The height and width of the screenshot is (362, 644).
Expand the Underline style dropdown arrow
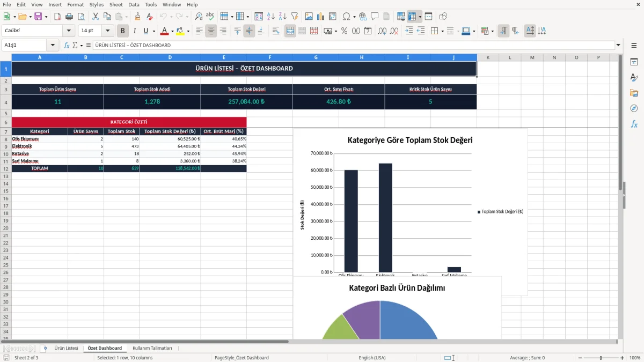point(153,31)
